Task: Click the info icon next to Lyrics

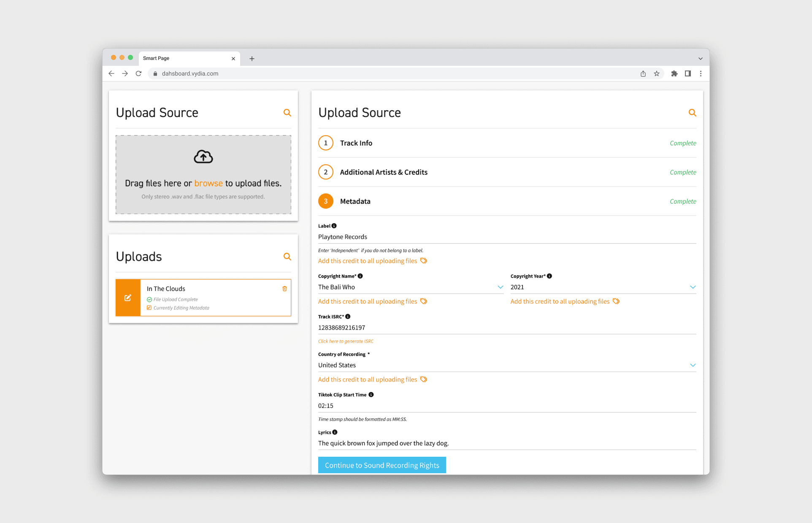Action: click(335, 432)
